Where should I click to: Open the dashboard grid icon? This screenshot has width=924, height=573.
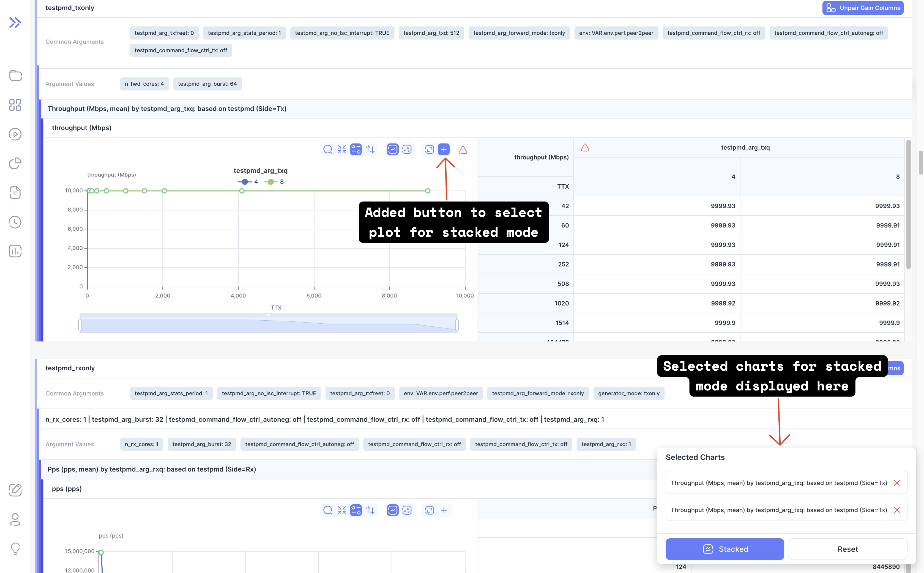(15, 105)
